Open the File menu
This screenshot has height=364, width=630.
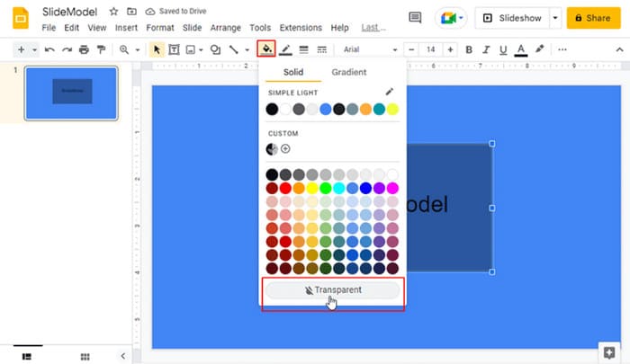tap(49, 28)
